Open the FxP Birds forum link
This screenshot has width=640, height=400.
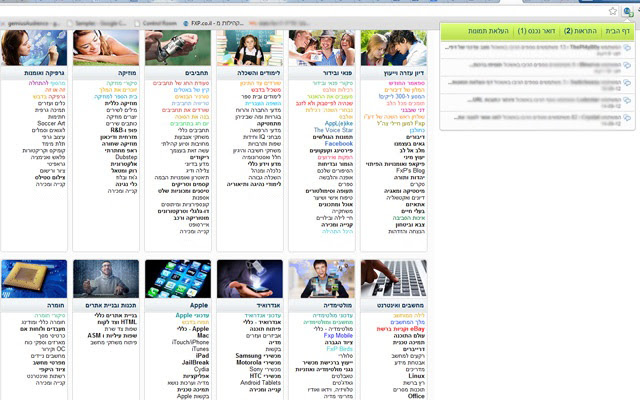tap(340, 349)
